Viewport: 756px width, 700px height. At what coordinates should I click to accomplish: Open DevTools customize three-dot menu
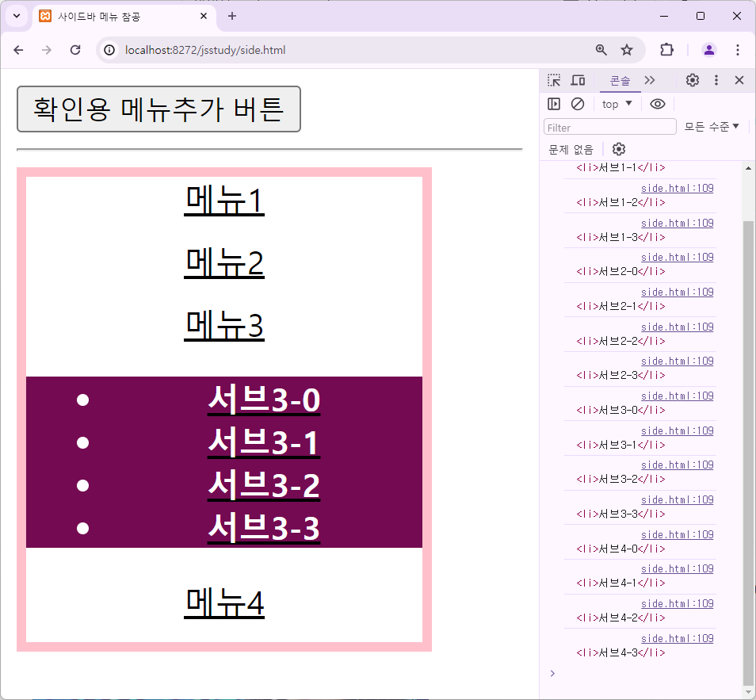tap(716, 80)
